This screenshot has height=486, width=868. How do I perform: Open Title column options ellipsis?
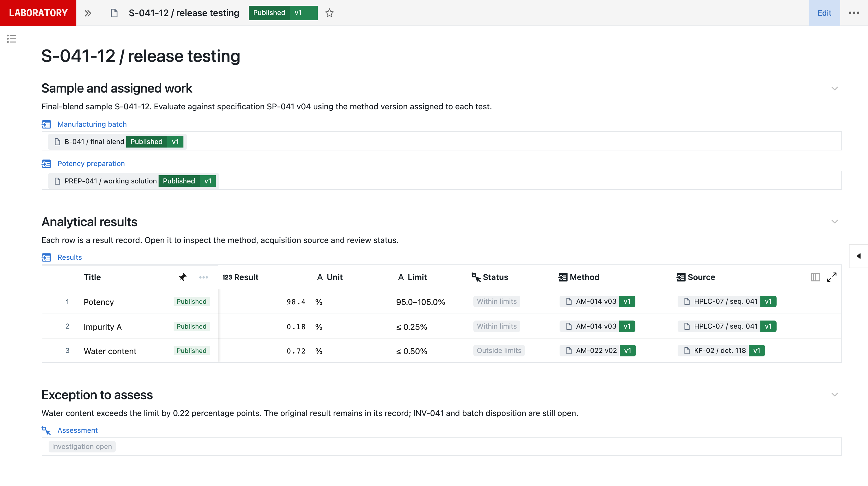pyautogui.click(x=203, y=277)
